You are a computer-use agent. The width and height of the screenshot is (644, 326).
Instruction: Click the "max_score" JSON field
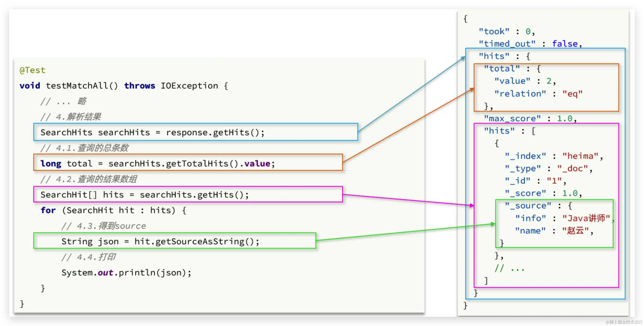[x=512, y=118]
